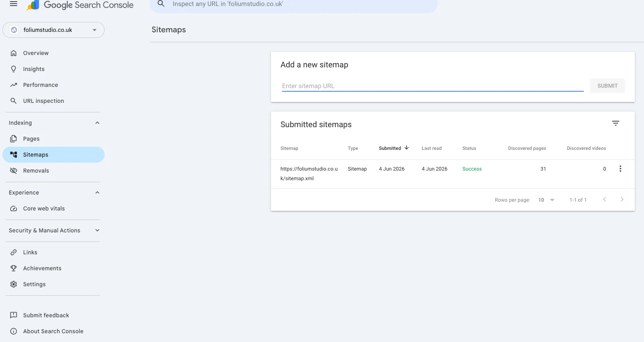Click the Submitted column sort arrow
This screenshot has height=342, width=644.
pyautogui.click(x=407, y=147)
